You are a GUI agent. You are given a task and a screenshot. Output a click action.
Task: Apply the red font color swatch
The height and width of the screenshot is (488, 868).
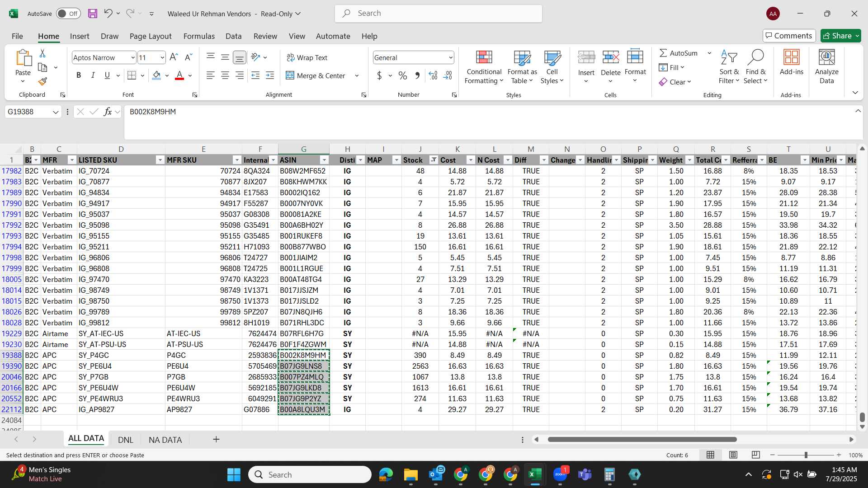[179, 75]
